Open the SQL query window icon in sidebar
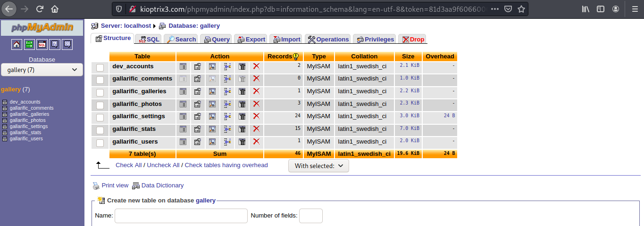The width and height of the screenshot is (644, 226). click(x=42, y=44)
